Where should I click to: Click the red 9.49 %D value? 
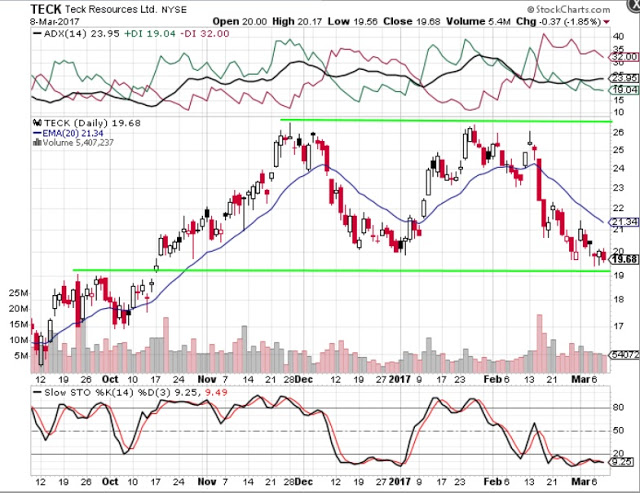point(216,393)
